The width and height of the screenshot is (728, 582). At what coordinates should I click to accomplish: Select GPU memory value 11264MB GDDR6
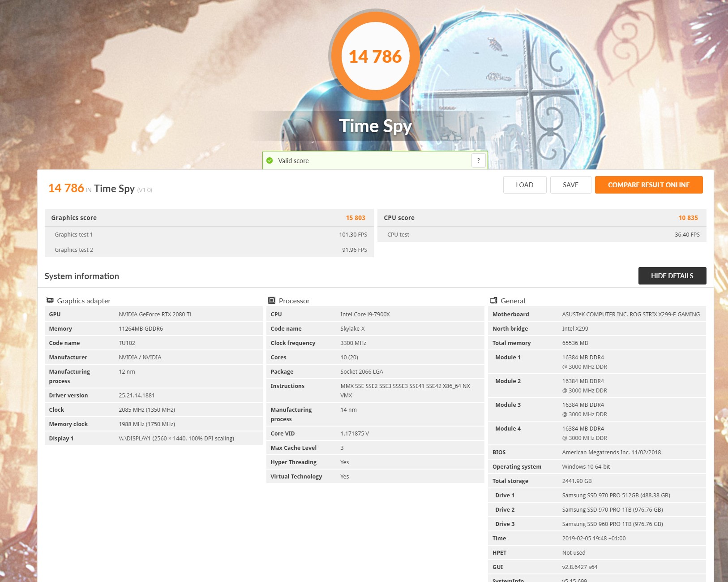pyautogui.click(x=141, y=329)
